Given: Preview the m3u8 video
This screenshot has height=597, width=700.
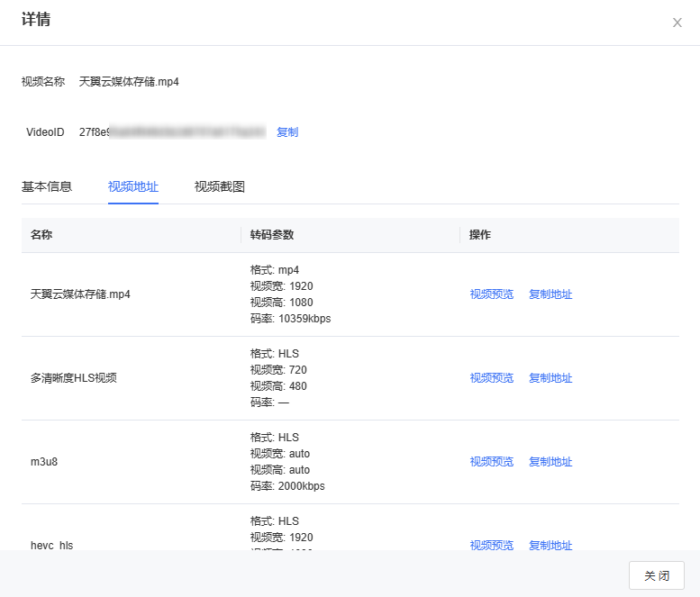Looking at the screenshot, I should click(491, 462).
